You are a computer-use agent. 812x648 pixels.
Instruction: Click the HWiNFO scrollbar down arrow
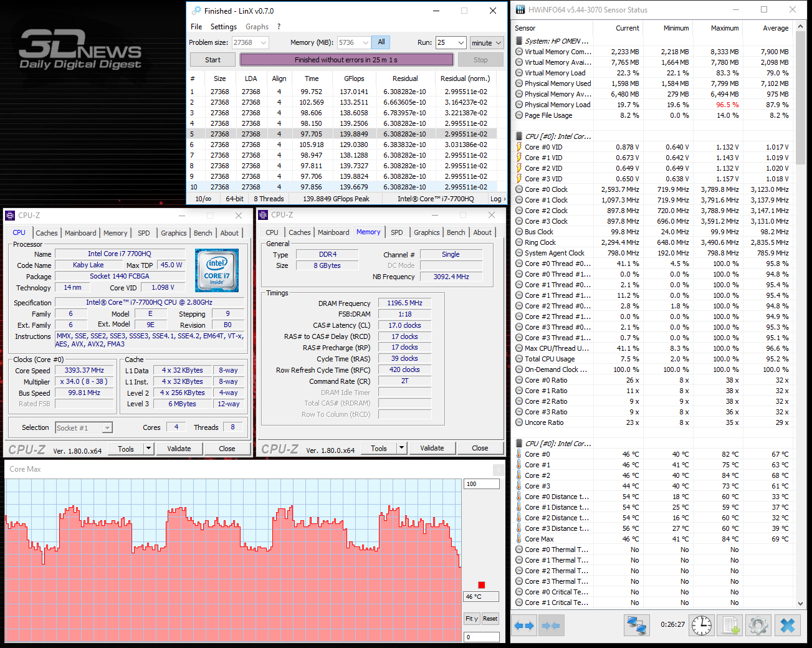click(x=801, y=603)
